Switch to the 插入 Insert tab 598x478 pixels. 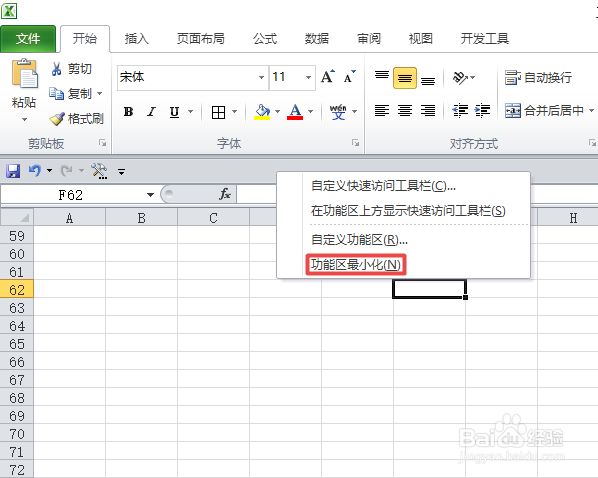136,39
